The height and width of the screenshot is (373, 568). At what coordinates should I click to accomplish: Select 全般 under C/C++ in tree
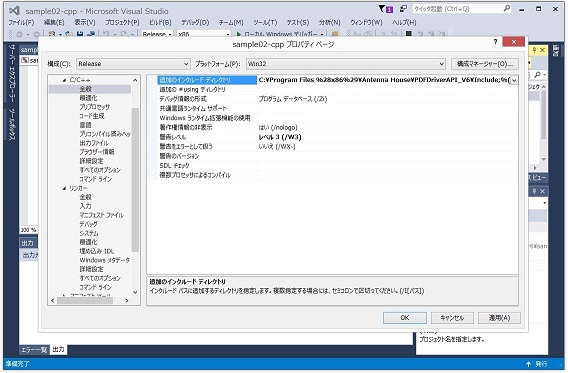coord(85,89)
